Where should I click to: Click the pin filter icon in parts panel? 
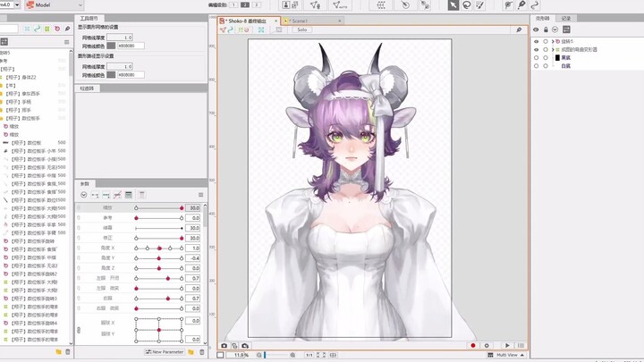pyautogui.click(x=67, y=29)
